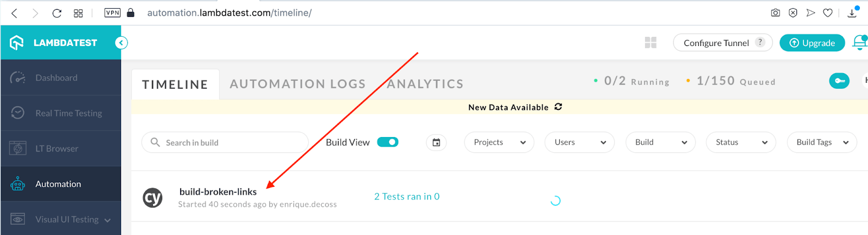
Task: Click the LambdaTest logo
Action: (x=54, y=43)
